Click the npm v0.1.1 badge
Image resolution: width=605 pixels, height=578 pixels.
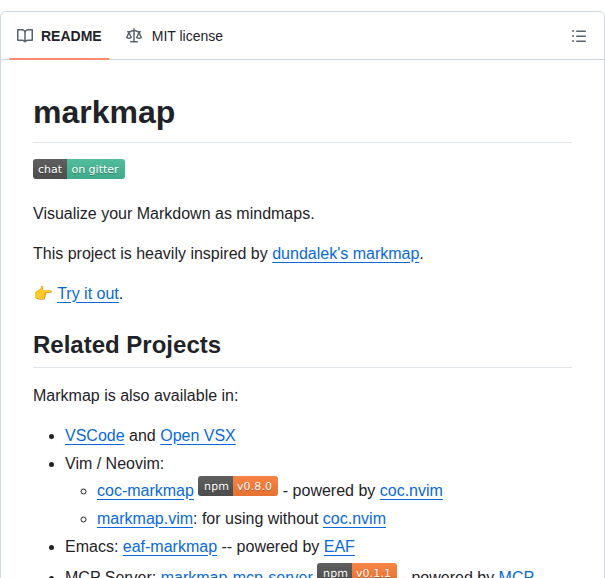[357, 571]
